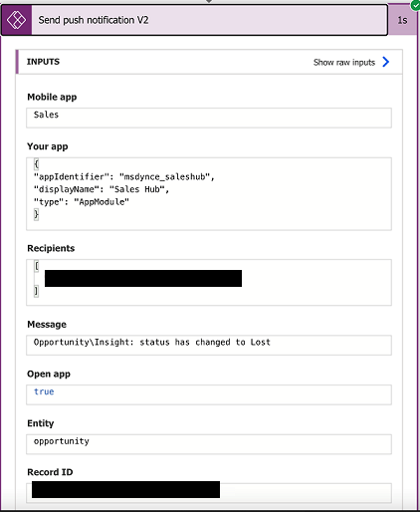The height and width of the screenshot is (512, 420).
Task: Click the Power Apps connector icon
Action: point(16,20)
